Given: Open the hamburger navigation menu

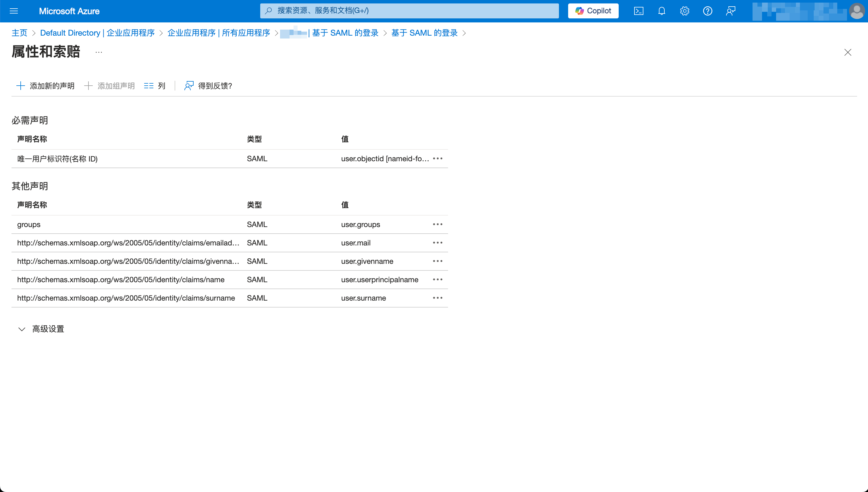Looking at the screenshot, I should pyautogui.click(x=14, y=11).
